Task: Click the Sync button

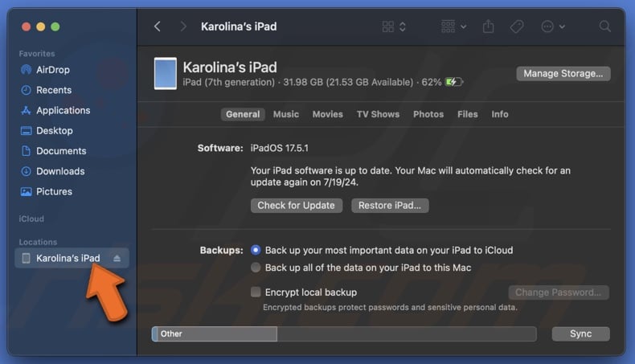Action: point(580,334)
